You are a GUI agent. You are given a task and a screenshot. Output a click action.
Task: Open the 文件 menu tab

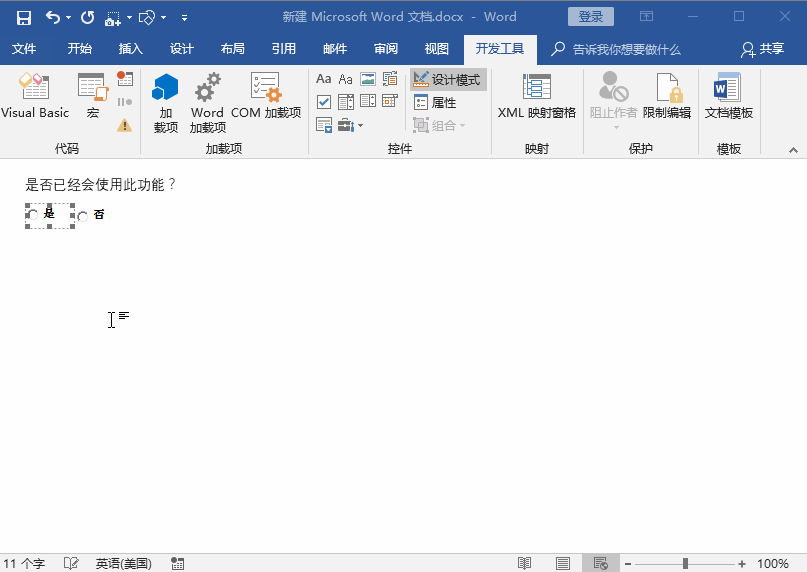[x=24, y=49]
